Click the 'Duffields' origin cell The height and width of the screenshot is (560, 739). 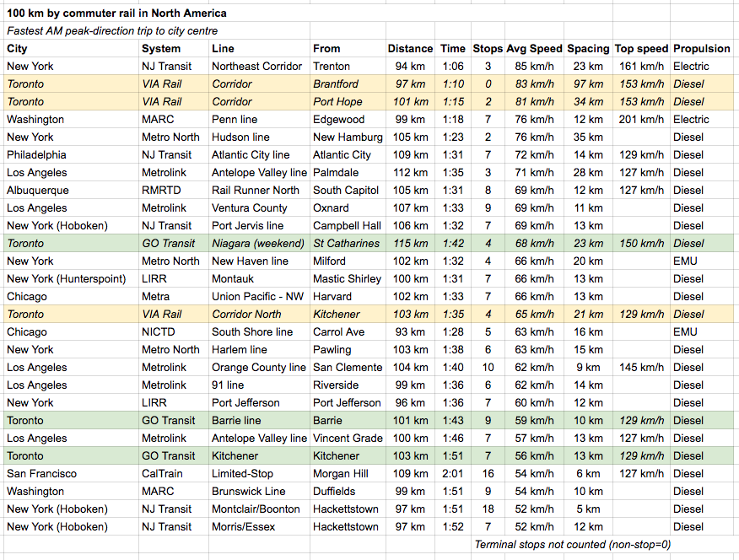[x=337, y=491]
